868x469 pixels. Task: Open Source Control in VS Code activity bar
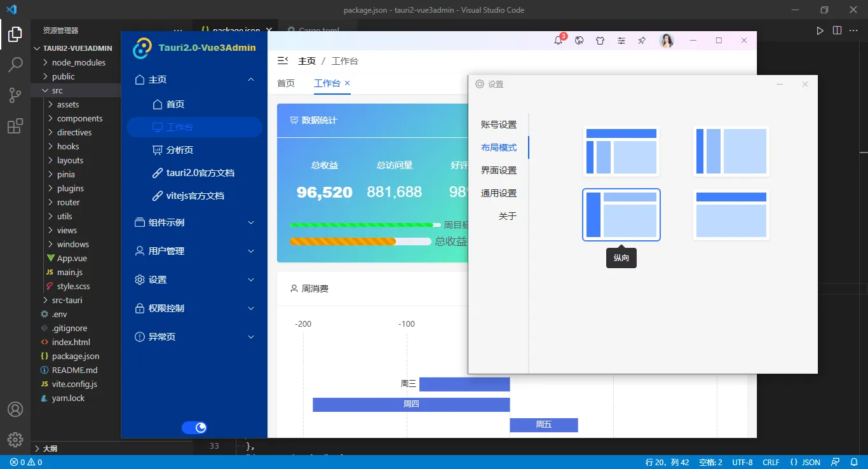(x=15, y=95)
